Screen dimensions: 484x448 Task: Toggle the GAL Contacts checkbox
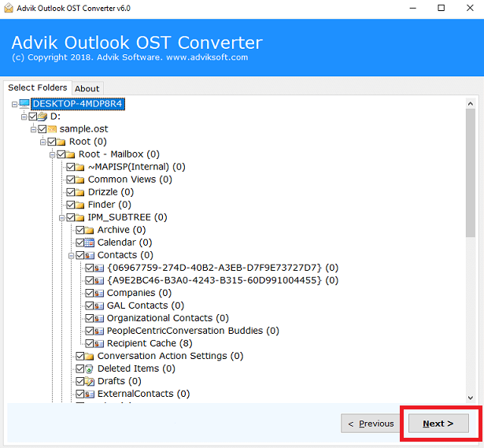(x=90, y=305)
